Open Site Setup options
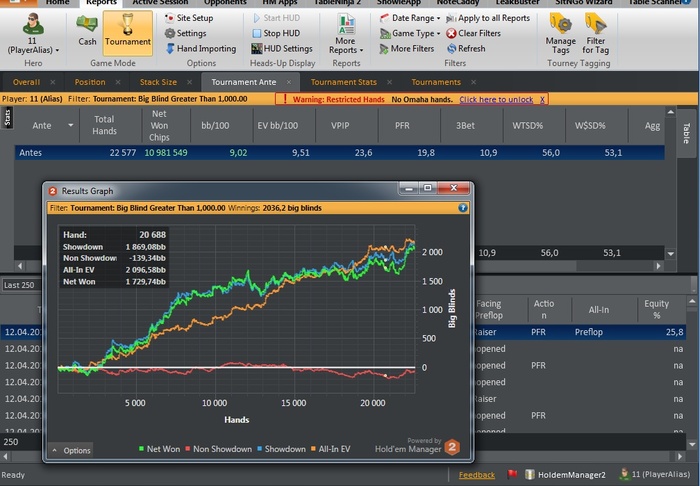Screen dimensions: 700x486 (189, 18)
